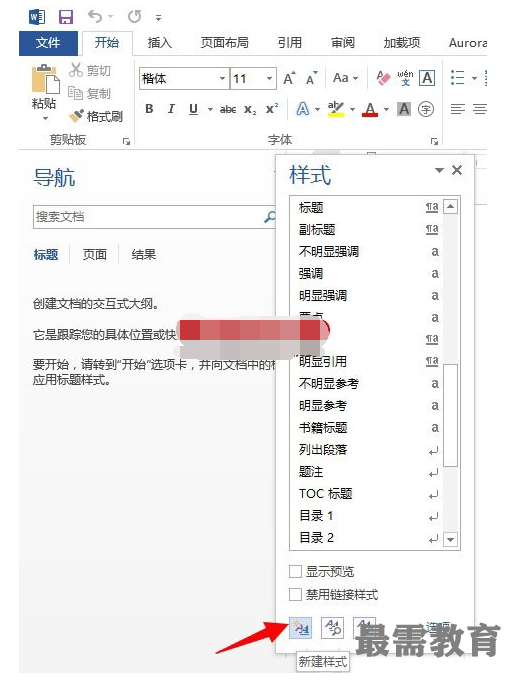Apply character shading gray A icon
Image resolution: width=507 pixels, height=680 pixels.
pos(404,109)
